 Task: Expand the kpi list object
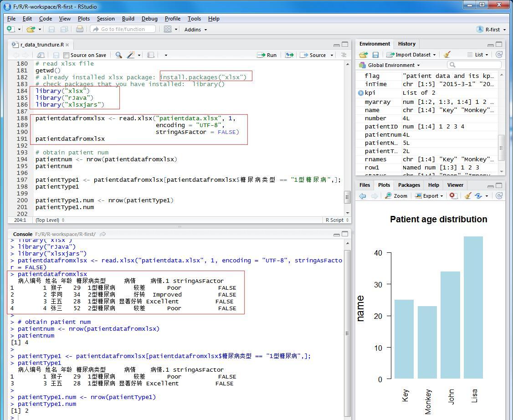[361, 93]
